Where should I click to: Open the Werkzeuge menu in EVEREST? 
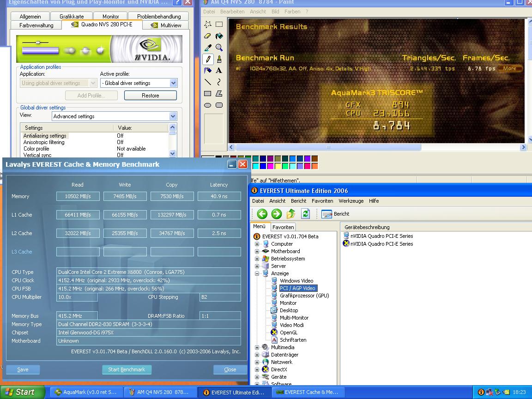(x=351, y=201)
